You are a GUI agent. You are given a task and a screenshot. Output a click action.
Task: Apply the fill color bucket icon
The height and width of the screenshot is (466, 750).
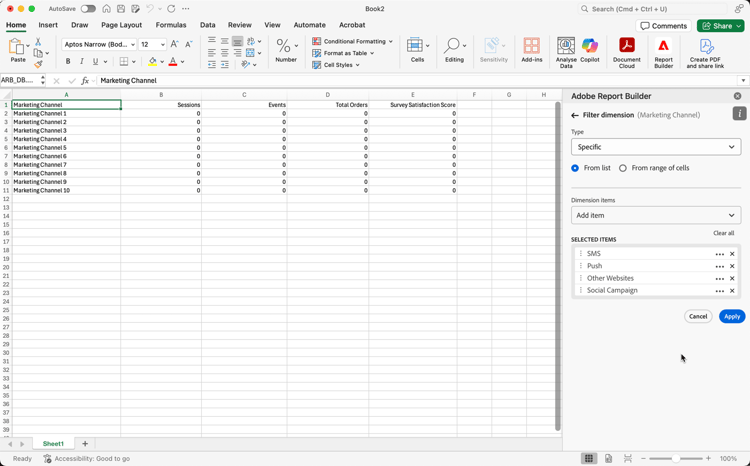tap(153, 61)
